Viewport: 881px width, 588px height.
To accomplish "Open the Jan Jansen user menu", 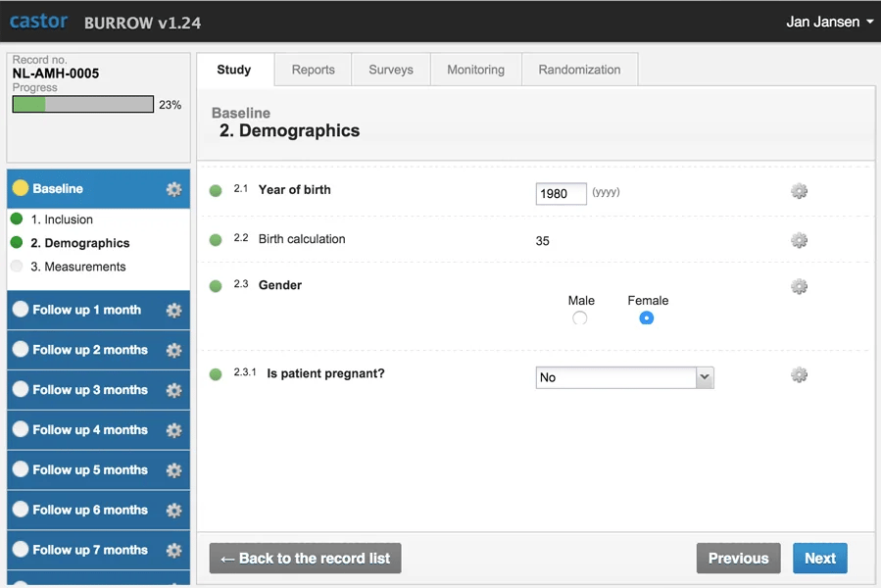I will [x=830, y=22].
